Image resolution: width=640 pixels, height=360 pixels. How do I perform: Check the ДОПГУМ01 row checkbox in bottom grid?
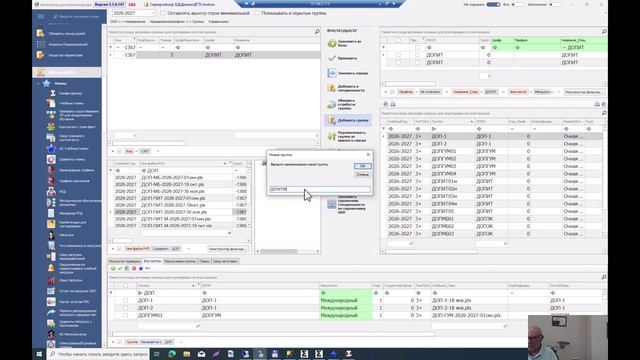pyautogui.click(x=126, y=316)
